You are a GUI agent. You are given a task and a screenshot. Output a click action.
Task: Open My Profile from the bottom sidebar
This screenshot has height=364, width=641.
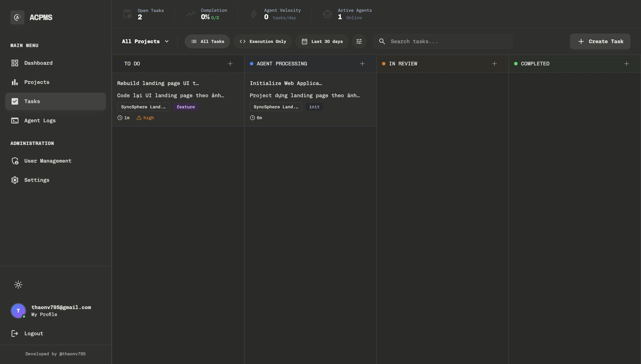coord(44,314)
